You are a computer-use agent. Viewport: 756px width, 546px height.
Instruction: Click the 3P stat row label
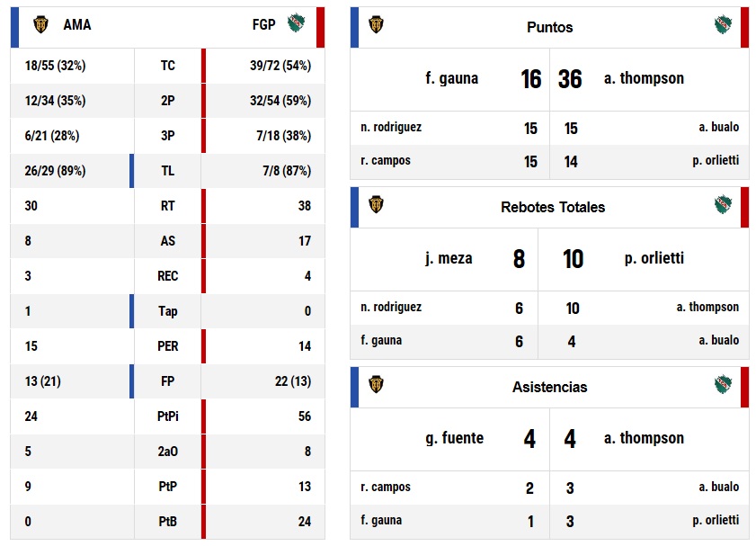click(x=168, y=136)
